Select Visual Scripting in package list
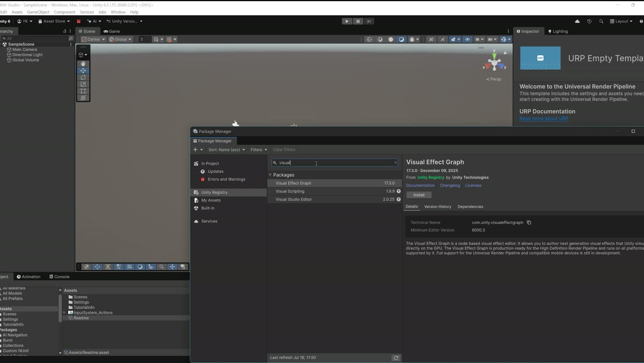This screenshot has width=644, height=363. point(335,191)
